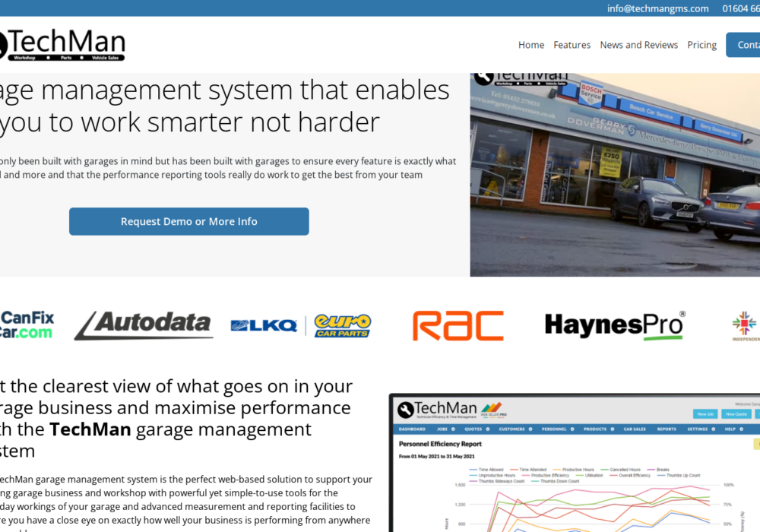Click the New Quote button in screenshot
Viewport: 760px width, 532px height.
point(736,413)
